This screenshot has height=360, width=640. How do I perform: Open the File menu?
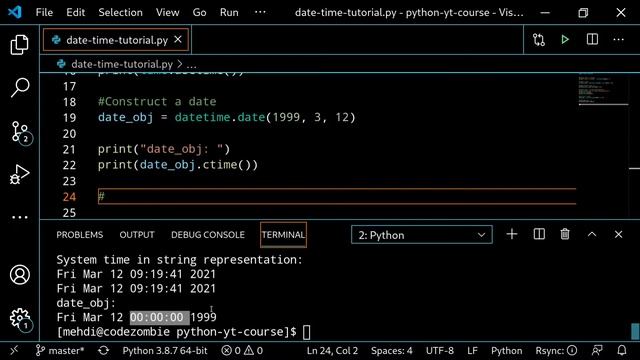pyautogui.click(x=44, y=12)
